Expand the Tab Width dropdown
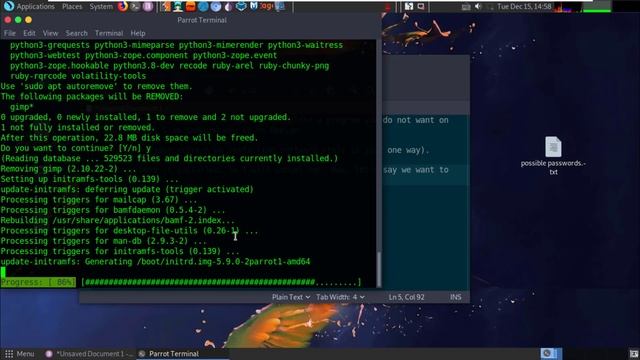The width and height of the screenshot is (640, 360). coord(340,297)
